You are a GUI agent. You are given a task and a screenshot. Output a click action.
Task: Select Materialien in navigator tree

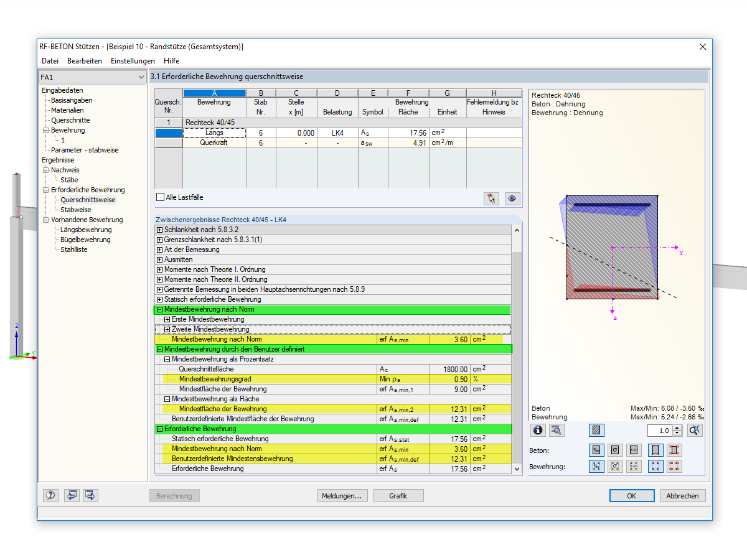[x=67, y=110]
